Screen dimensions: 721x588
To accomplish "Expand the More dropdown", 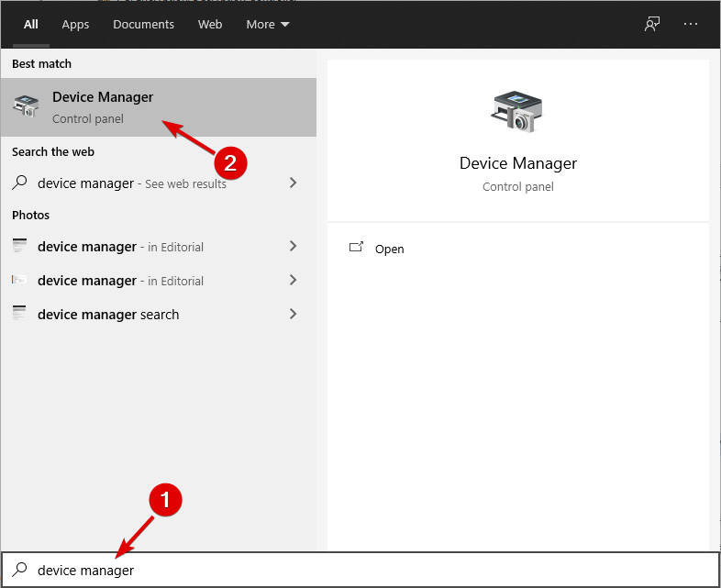I will tap(268, 25).
